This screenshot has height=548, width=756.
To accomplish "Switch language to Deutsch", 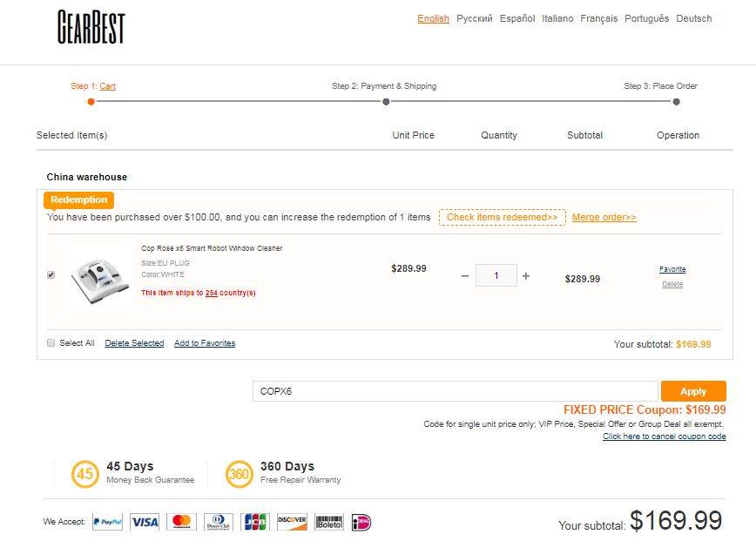I will click(x=693, y=18).
